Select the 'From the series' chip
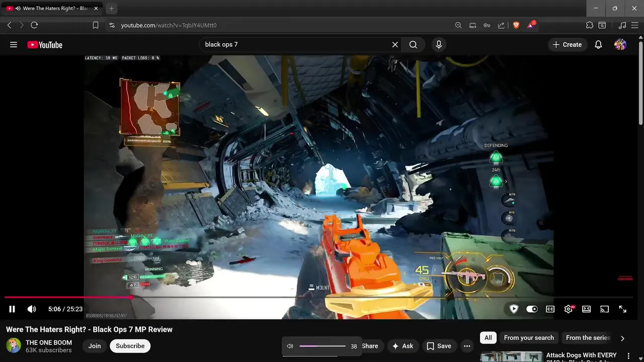 click(588, 338)
